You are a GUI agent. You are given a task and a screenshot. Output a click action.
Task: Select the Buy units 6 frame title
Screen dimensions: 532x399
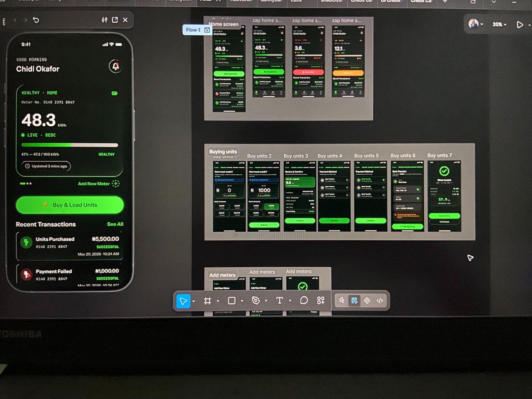(403, 156)
